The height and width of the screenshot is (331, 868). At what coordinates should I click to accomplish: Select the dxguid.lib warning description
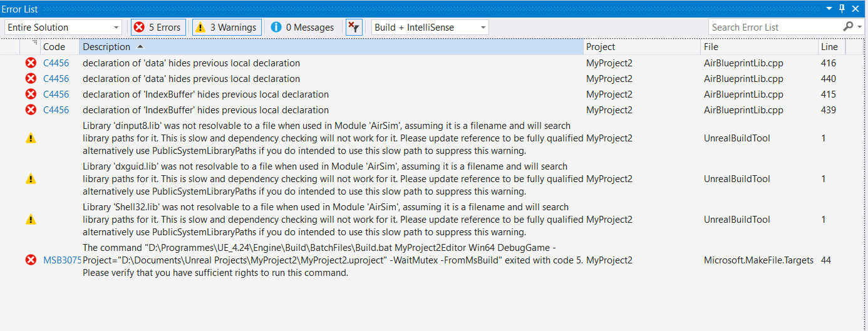pos(333,179)
